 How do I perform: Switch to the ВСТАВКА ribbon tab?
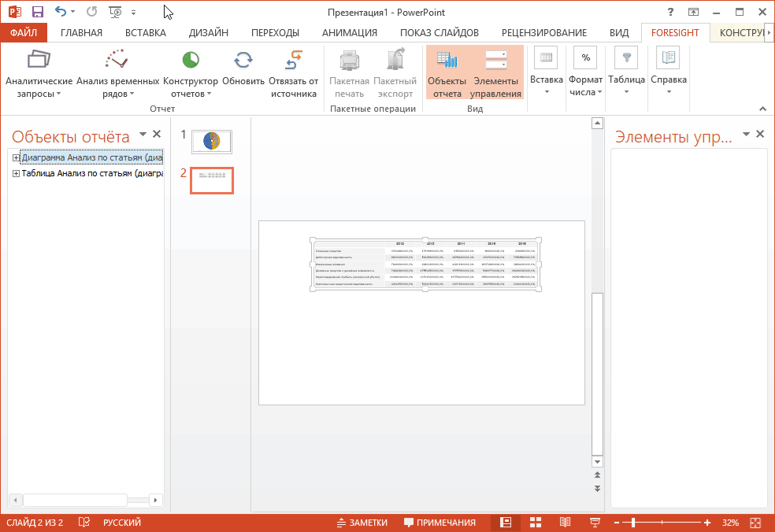point(145,32)
